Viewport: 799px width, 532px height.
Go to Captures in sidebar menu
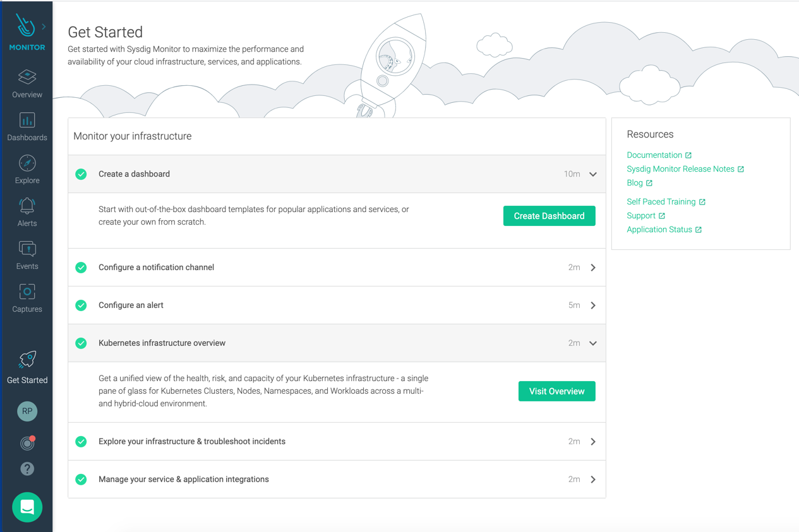point(27,309)
